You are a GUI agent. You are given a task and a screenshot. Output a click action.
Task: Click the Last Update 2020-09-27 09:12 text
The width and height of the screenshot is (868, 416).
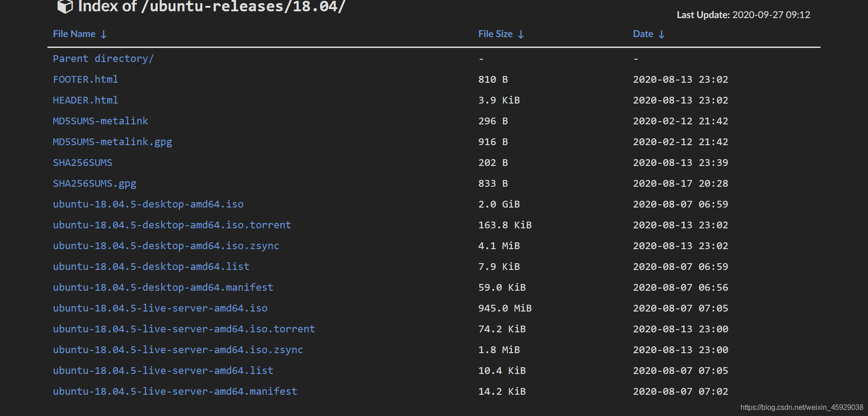(x=743, y=15)
